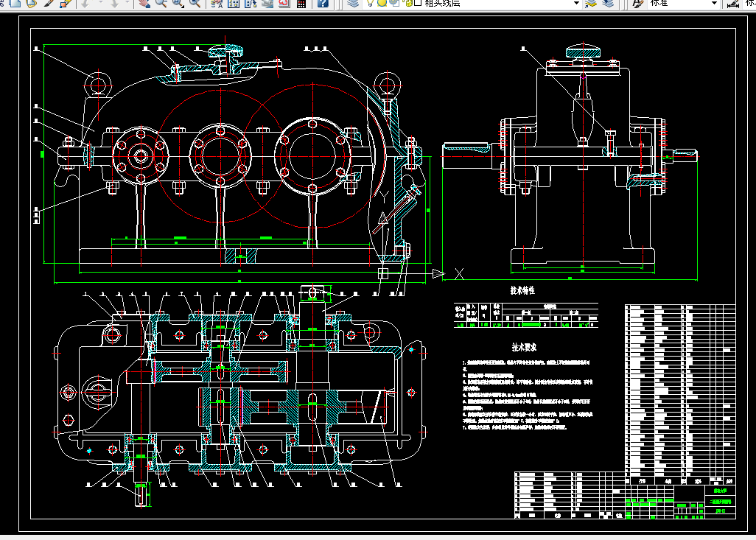
Task: Click the Undo arrow button
Action: tap(85, 4)
